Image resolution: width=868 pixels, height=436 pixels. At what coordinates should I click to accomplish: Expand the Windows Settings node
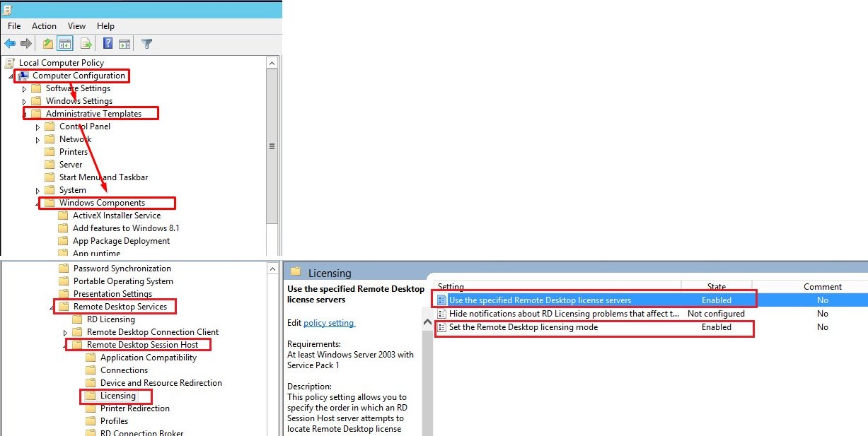pyautogui.click(x=24, y=102)
